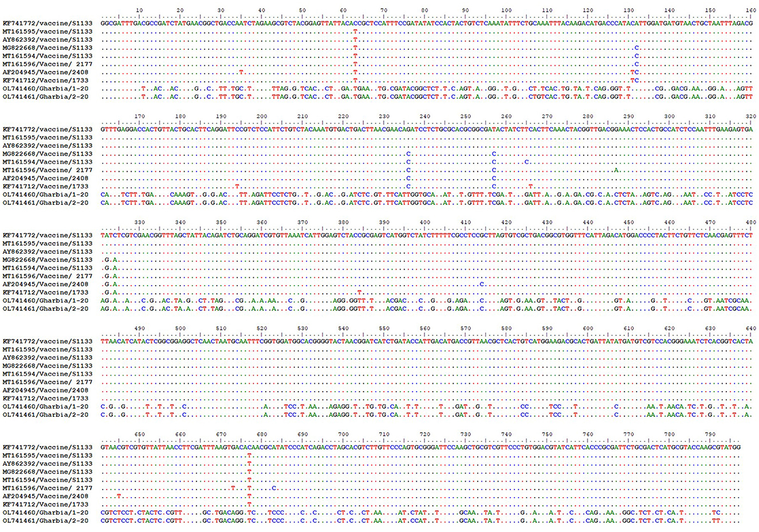759x532 pixels.
Task: Click ruler position number 250
Action: (x=466, y=116)
